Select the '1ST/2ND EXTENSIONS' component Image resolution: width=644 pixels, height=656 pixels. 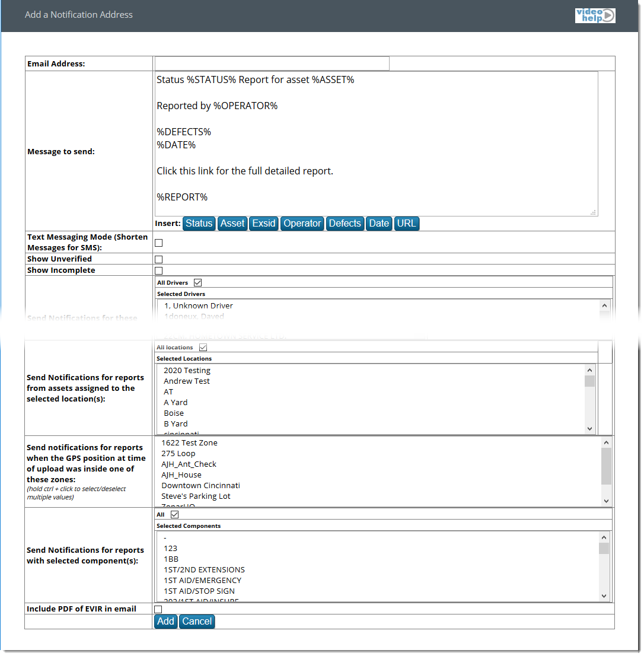click(x=204, y=570)
